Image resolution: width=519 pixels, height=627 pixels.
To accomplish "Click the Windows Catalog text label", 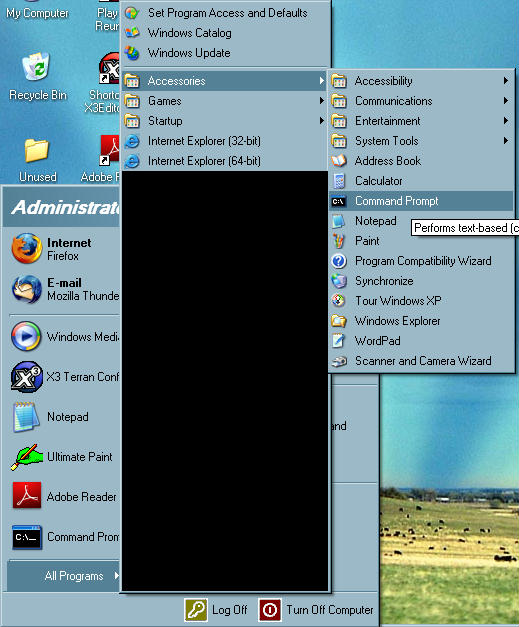I will point(189,33).
